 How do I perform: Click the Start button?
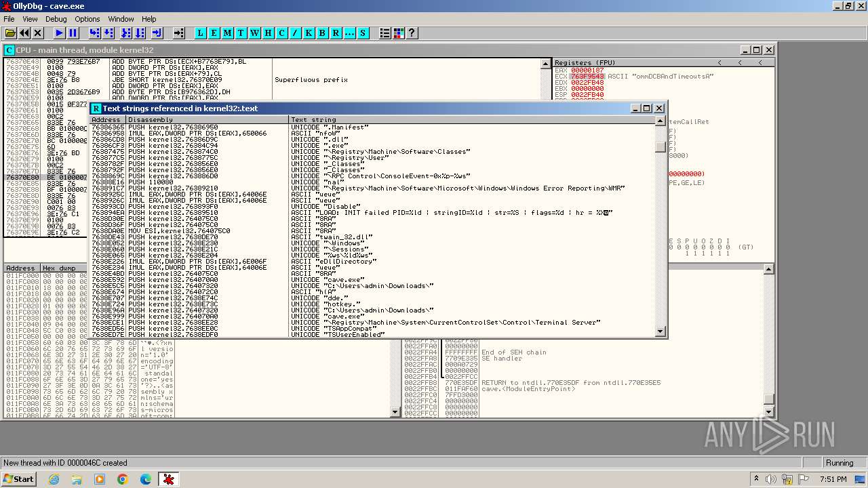pos(19,479)
